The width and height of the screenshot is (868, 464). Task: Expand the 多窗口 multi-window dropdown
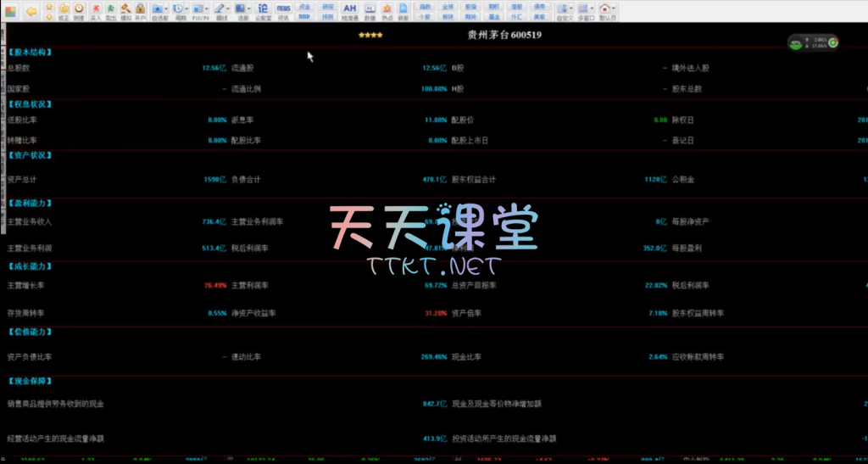[591, 9]
